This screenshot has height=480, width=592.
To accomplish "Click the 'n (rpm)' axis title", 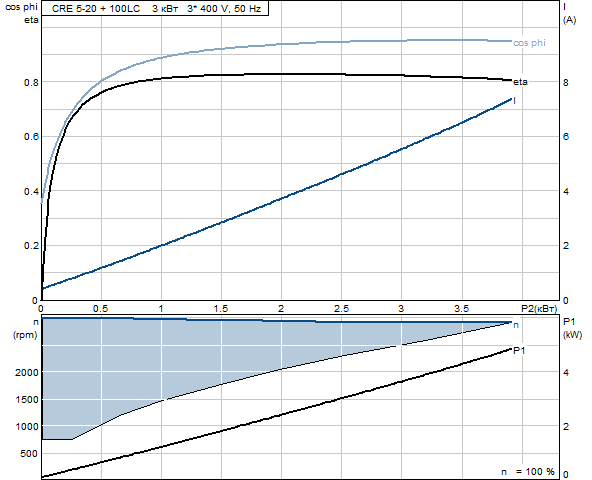I will [26, 329].
